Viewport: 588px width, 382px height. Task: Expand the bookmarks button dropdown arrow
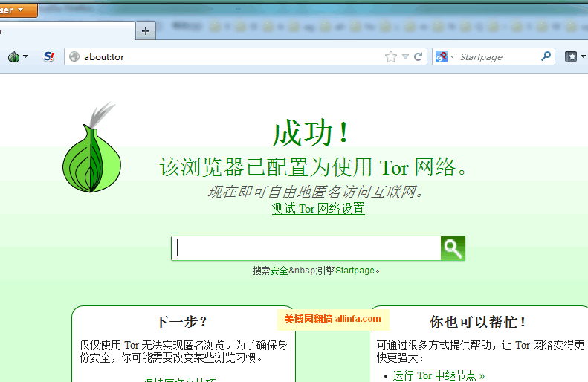click(583, 56)
